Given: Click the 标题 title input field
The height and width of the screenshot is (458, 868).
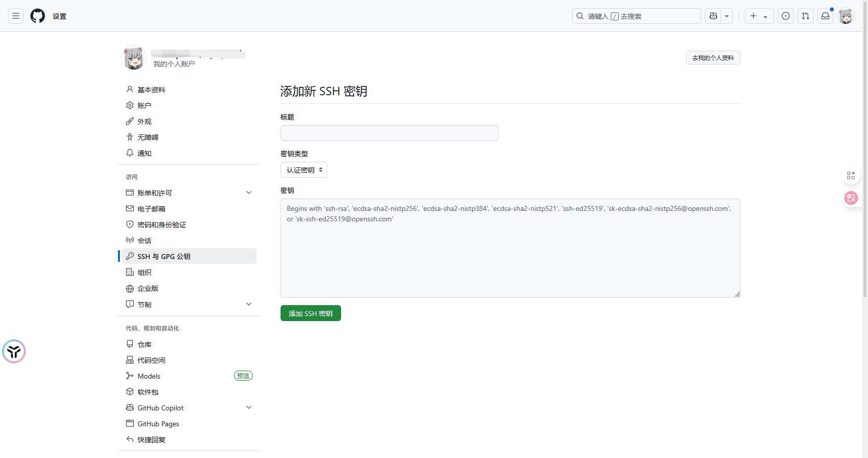Looking at the screenshot, I should tap(390, 133).
